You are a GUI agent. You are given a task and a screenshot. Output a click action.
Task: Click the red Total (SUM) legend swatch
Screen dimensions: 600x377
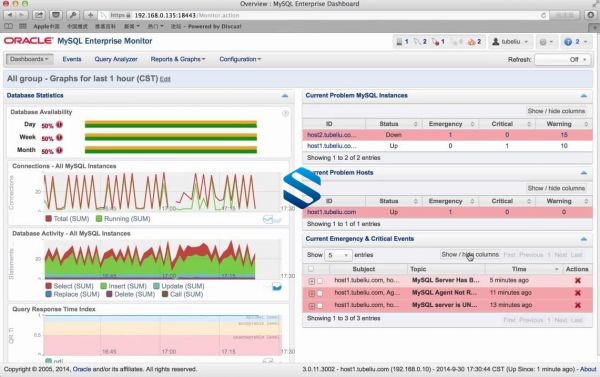pyautogui.click(x=49, y=219)
